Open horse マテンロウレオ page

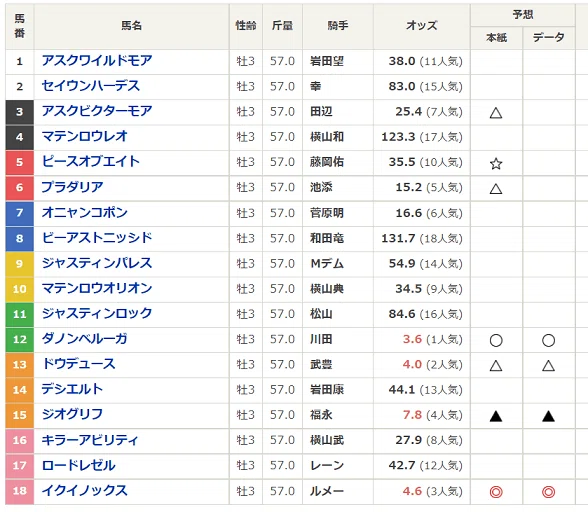84,136
